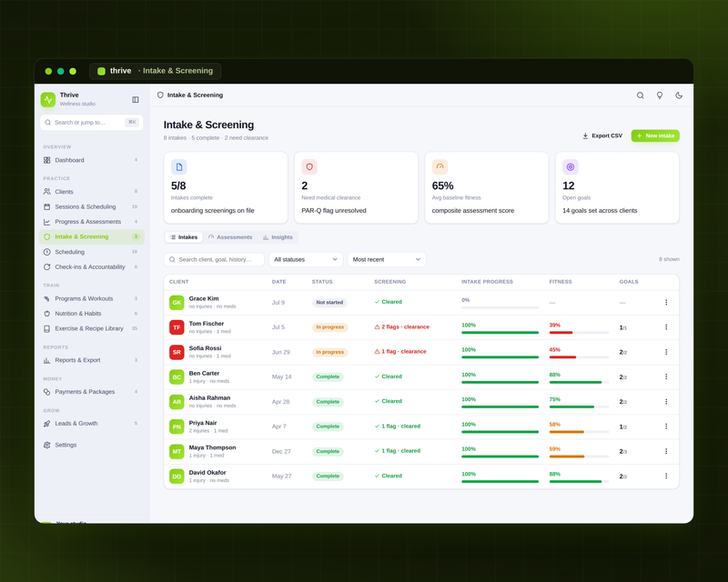Collapse the sidebar with panel icon
This screenshot has height=582, width=728.
coord(135,99)
